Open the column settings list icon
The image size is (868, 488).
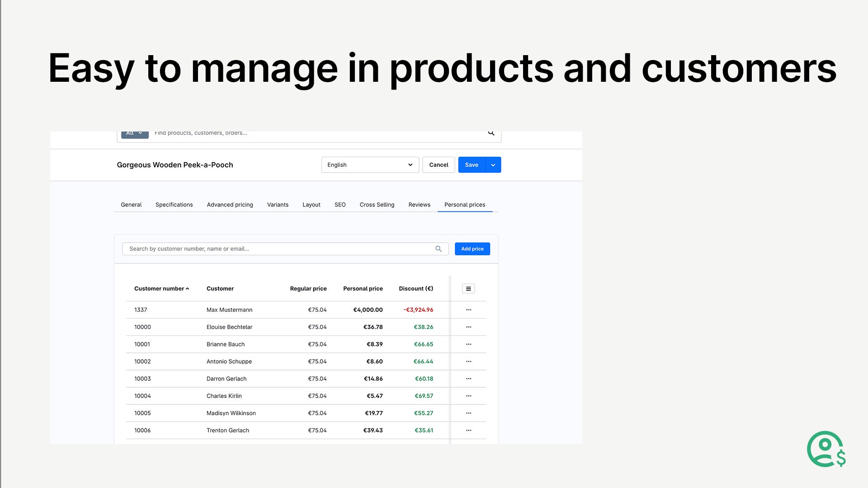pos(468,289)
